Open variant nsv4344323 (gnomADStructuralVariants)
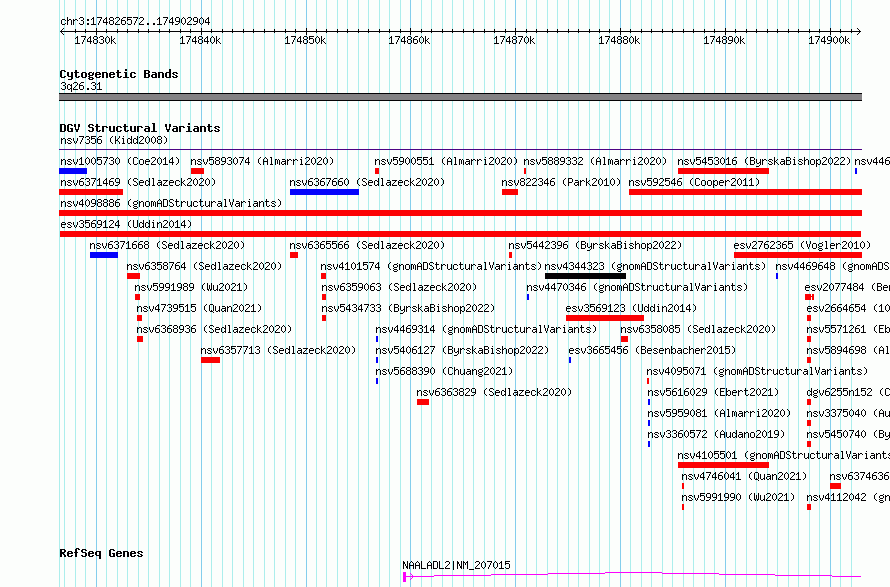Screen dimensions: 890x587 point(655,266)
